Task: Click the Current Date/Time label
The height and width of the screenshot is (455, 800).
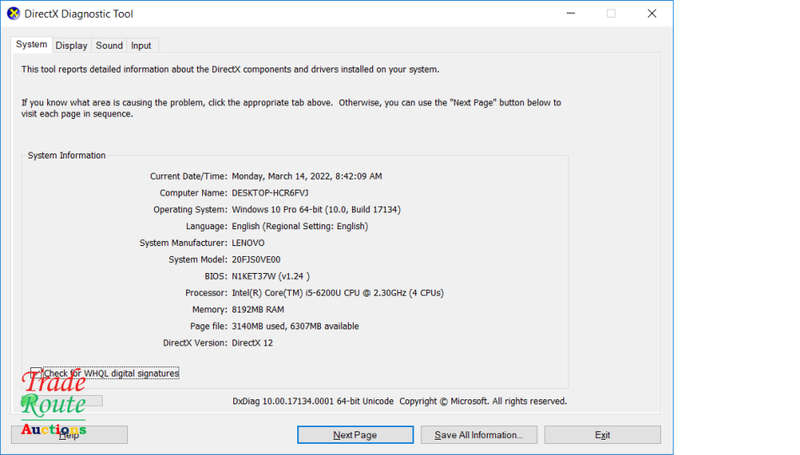Action: tap(188, 176)
